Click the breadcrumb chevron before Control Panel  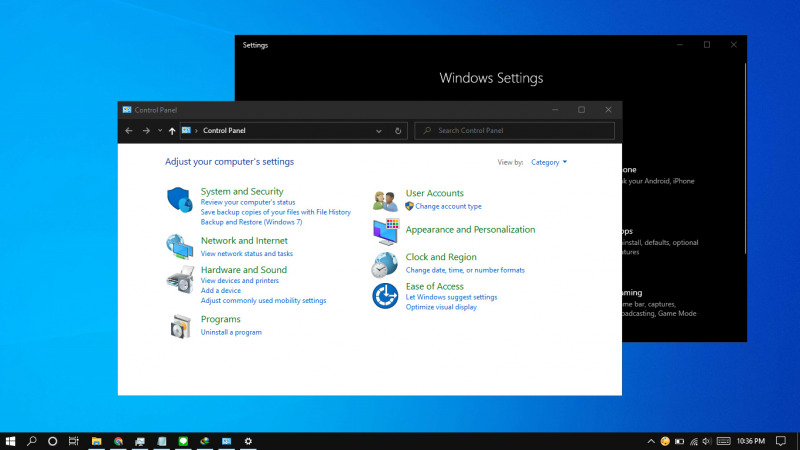(196, 131)
